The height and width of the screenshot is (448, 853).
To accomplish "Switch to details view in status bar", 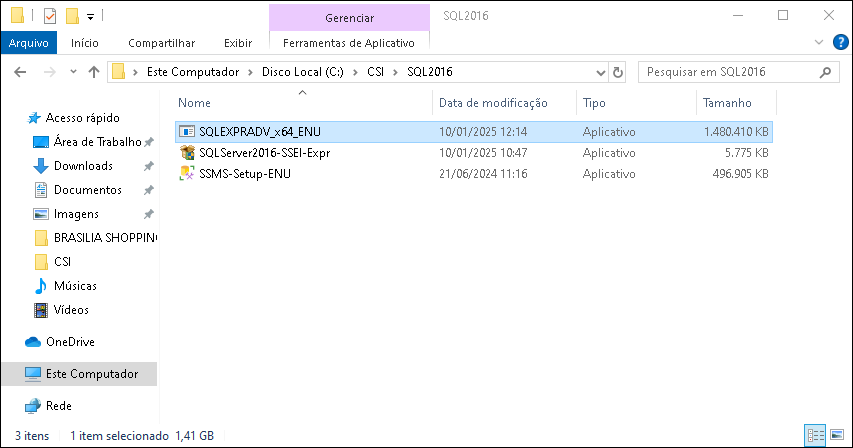I will tap(815, 435).
